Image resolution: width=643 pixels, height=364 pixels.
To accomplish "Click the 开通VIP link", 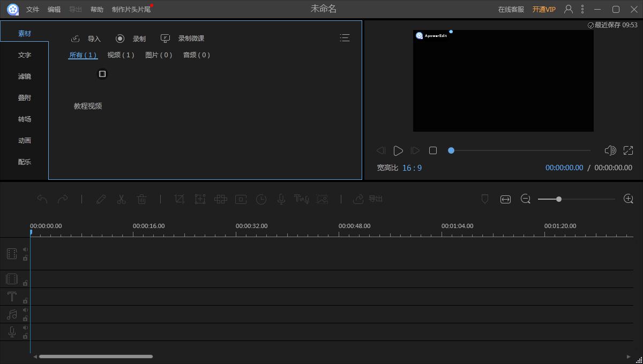I will click(544, 10).
